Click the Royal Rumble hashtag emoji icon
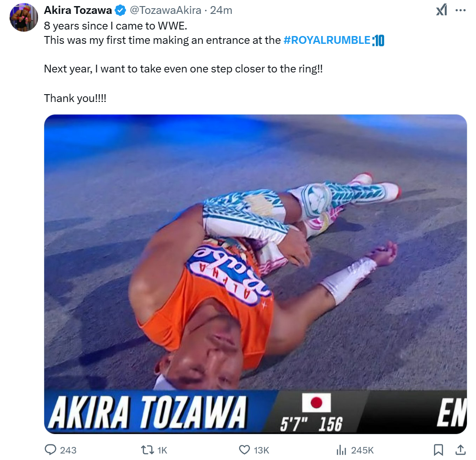 378,40
